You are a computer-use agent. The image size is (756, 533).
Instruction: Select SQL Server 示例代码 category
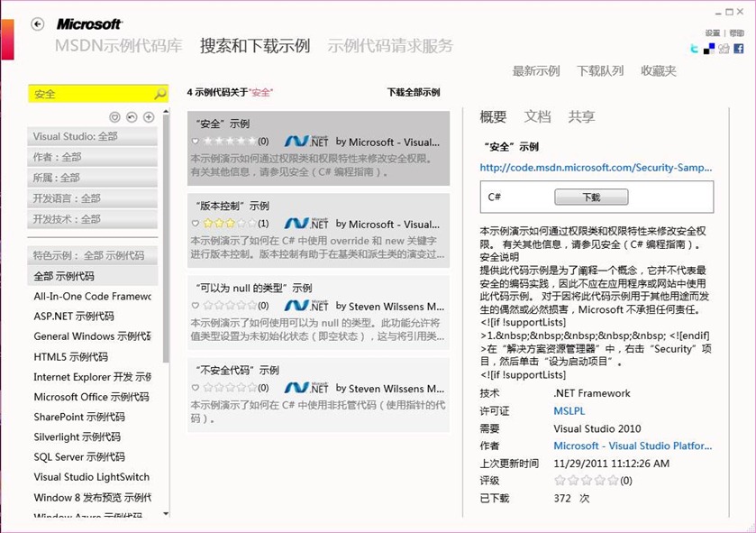coord(79,456)
